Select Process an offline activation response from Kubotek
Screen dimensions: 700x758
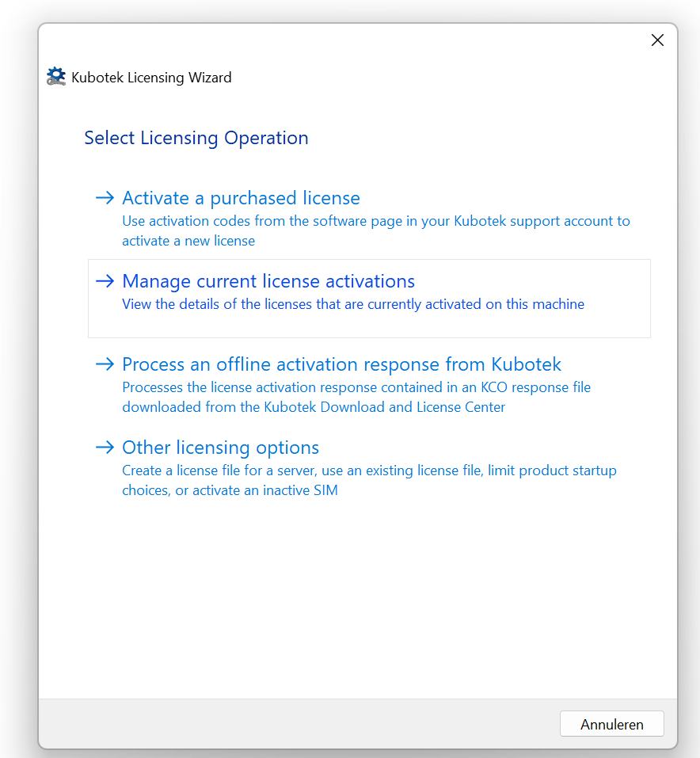point(341,364)
